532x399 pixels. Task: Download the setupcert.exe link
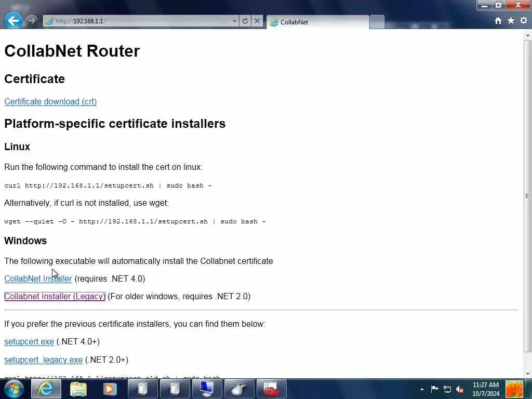pos(29,342)
